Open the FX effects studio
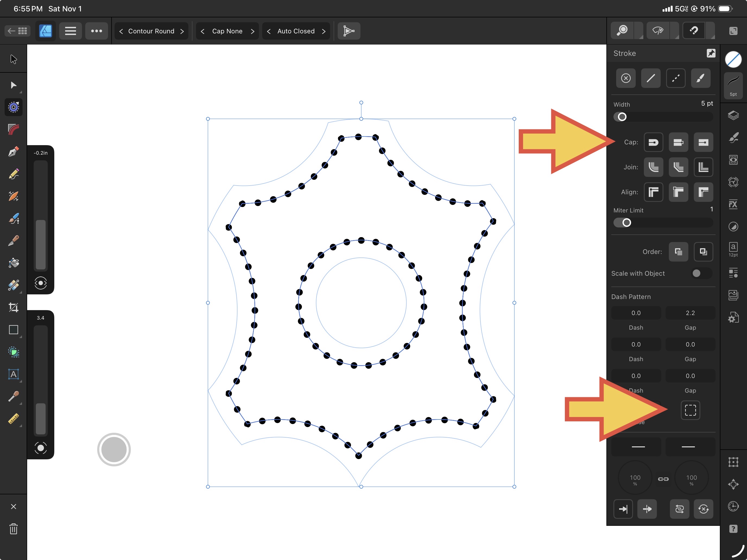This screenshot has width=747, height=560. point(733,205)
